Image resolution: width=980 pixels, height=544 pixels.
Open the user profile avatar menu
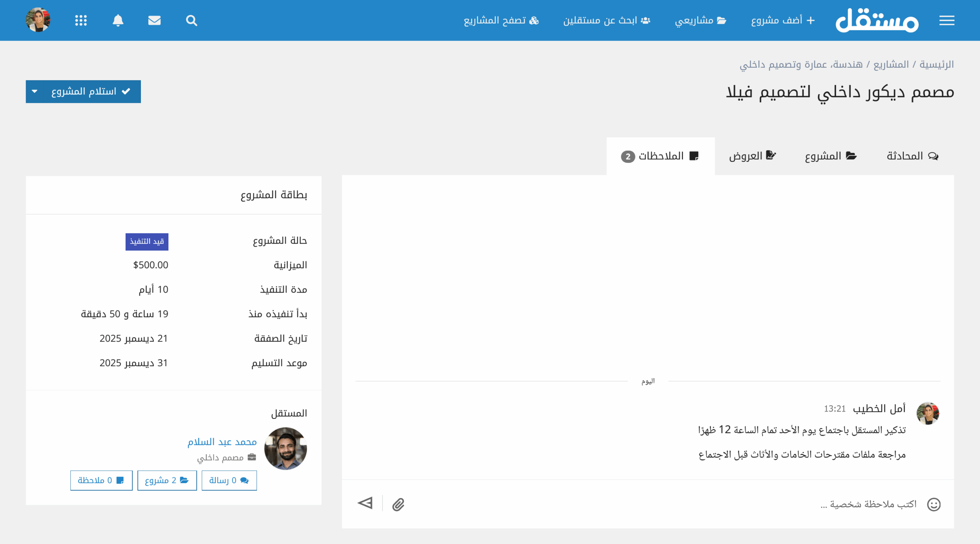38,20
